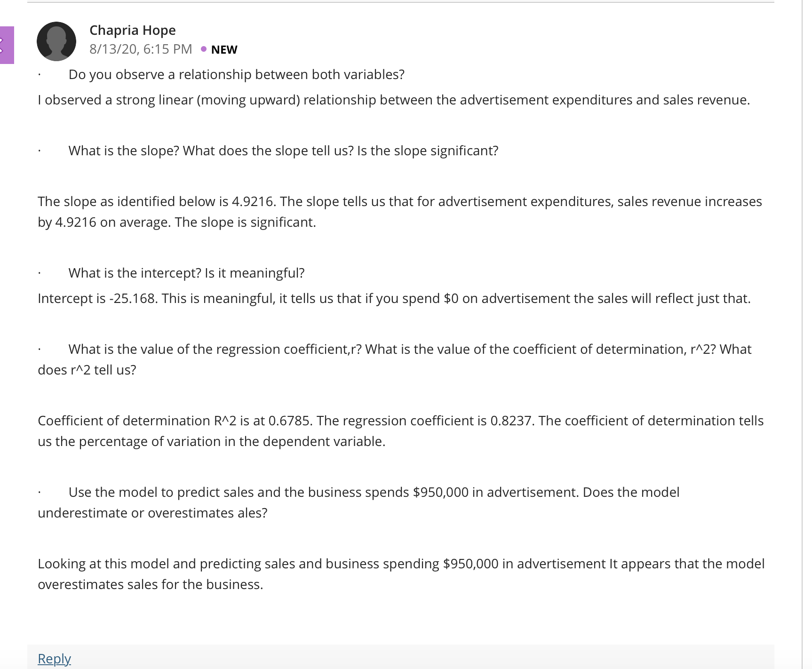812x669 pixels.
Task: Click 'The slope is significant' sentence
Action: tap(245, 222)
